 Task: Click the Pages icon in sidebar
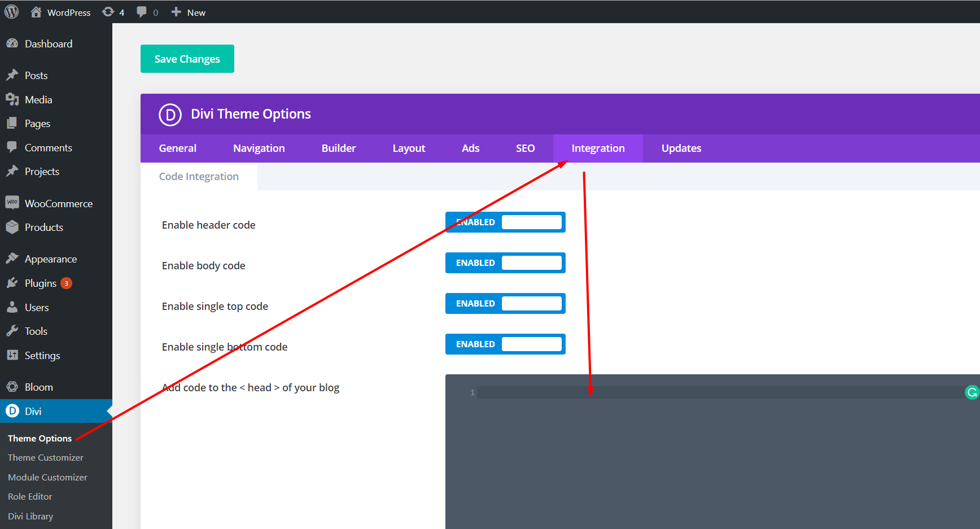[x=12, y=123]
